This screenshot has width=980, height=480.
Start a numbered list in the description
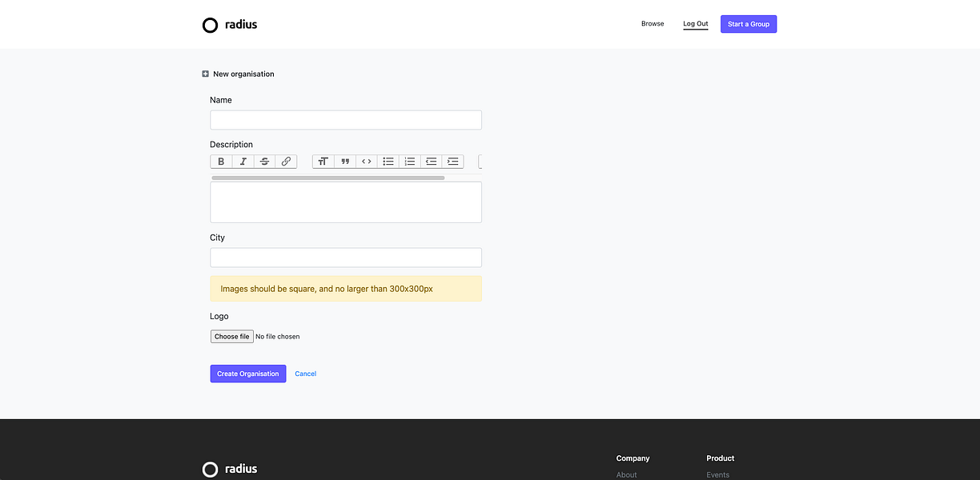tap(410, 162)
